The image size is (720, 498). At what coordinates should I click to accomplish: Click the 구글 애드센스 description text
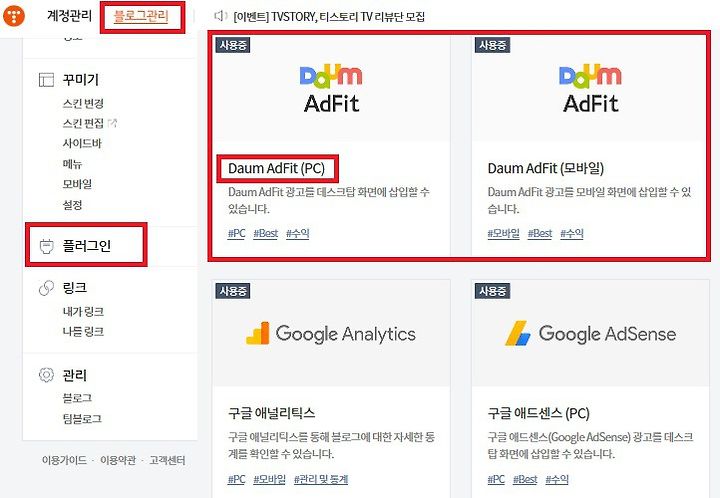pyautogui.click(x=590, y=445)
